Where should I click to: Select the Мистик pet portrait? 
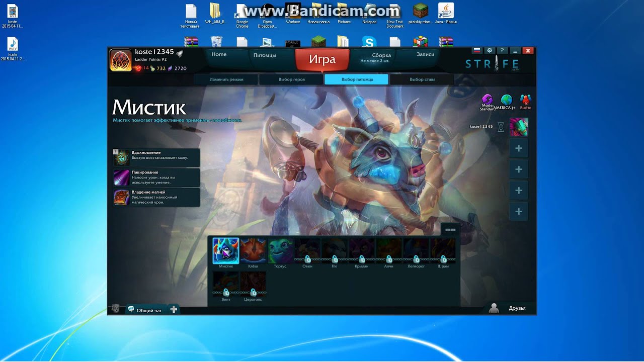[226, 250]
